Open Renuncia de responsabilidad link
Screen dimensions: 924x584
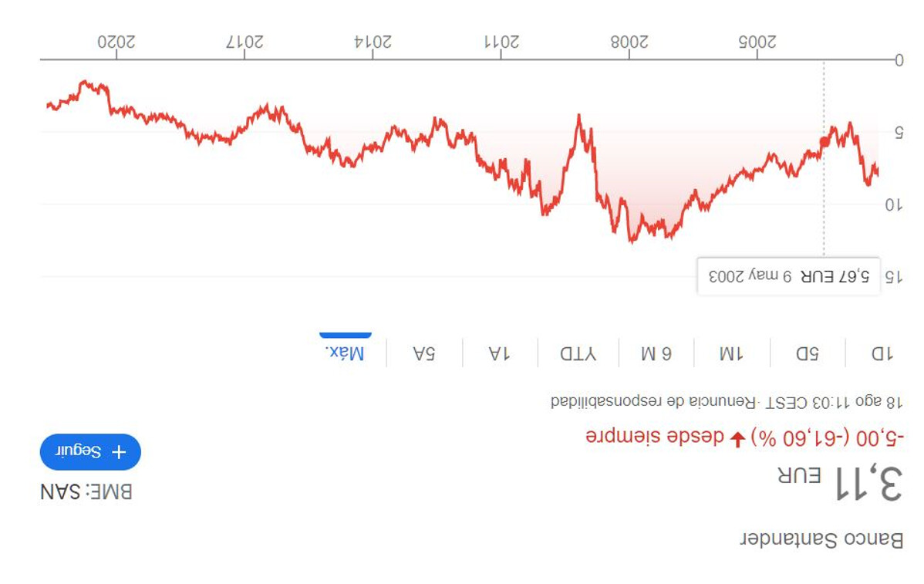pos(653,403)
